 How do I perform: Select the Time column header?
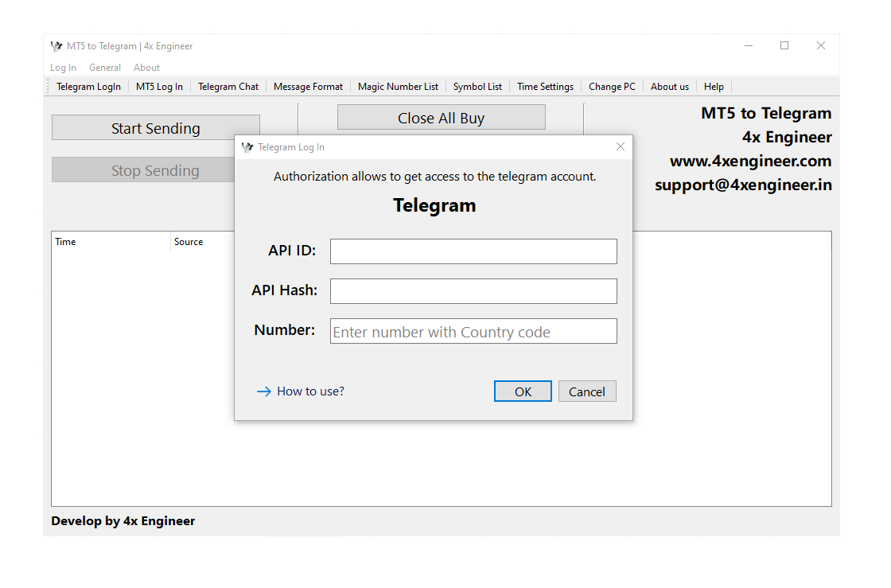click(x=111, y=241)
